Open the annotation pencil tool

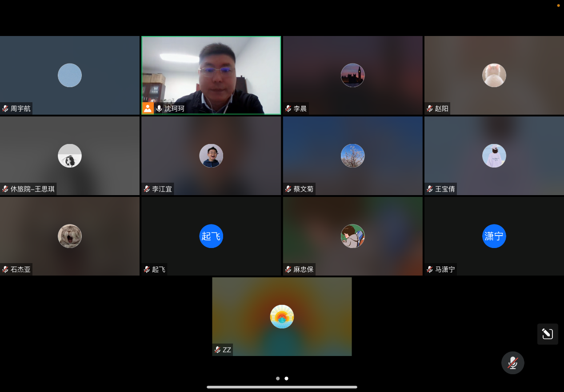point(547,334)
